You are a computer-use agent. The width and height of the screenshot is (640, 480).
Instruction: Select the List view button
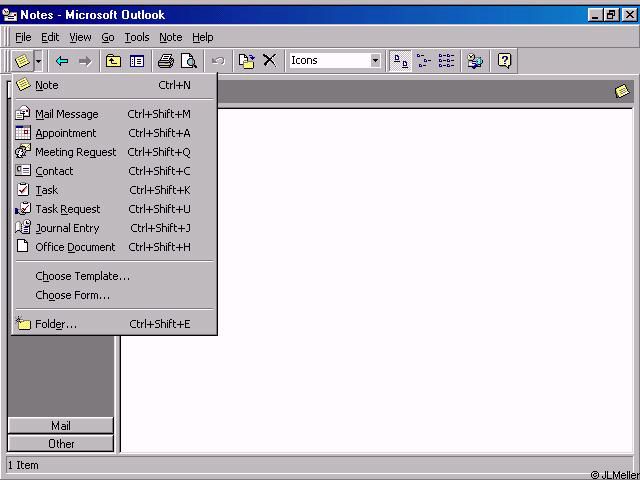tap(447, 61)
